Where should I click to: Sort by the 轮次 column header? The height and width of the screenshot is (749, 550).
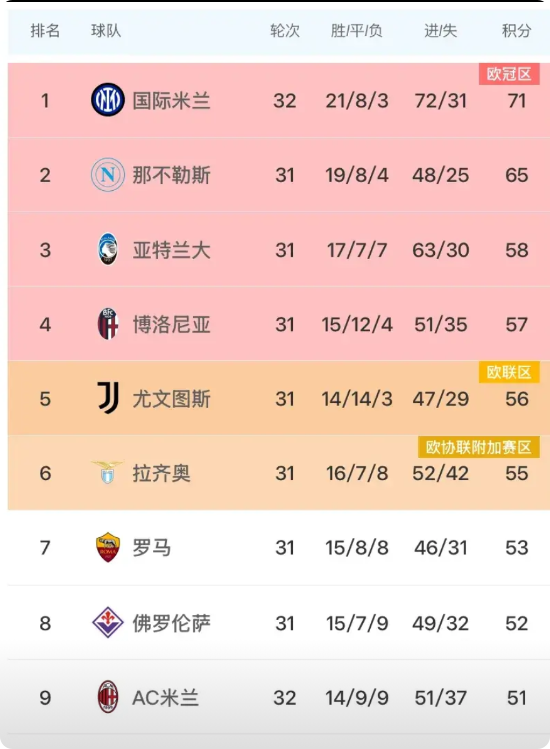285,31
